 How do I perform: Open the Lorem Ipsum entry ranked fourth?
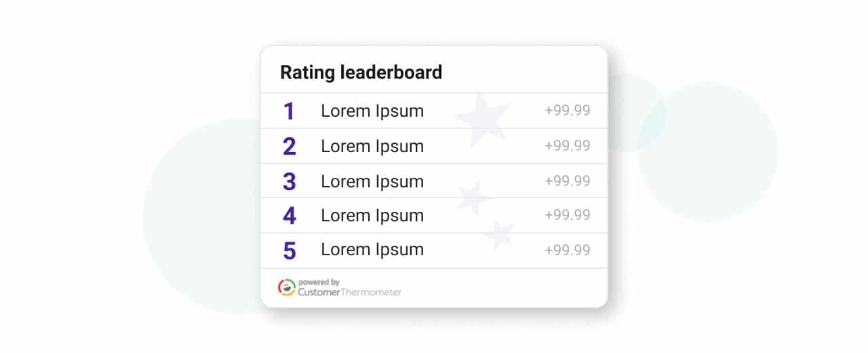[x=372, y=216]
